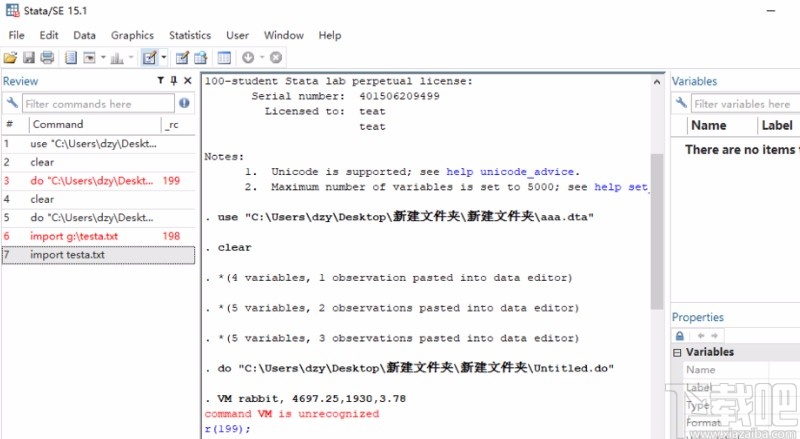Click the _rc value 198 in Review
The image size is (800, 439).
pos(171,236)
